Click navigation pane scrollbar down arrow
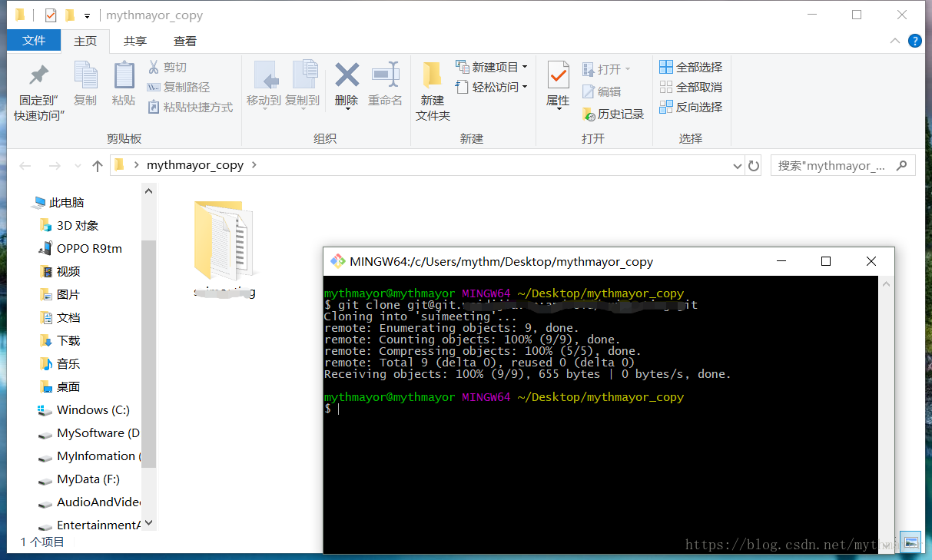 point(149,524)
